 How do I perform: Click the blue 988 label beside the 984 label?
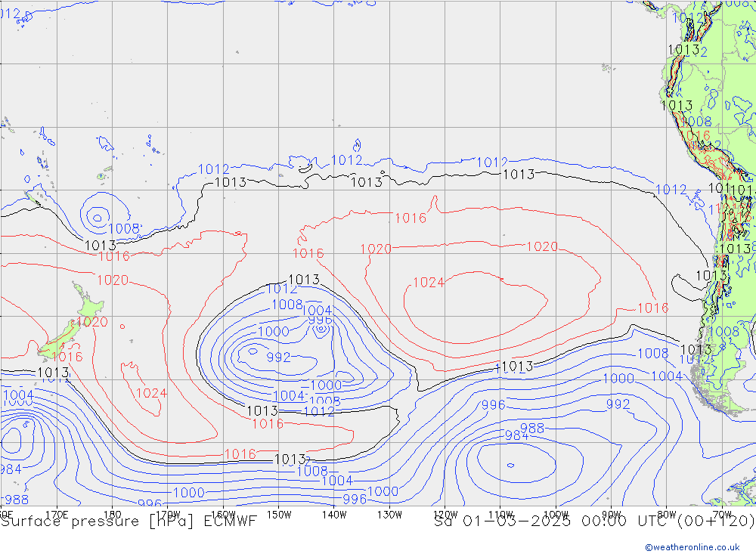[532, 428]
